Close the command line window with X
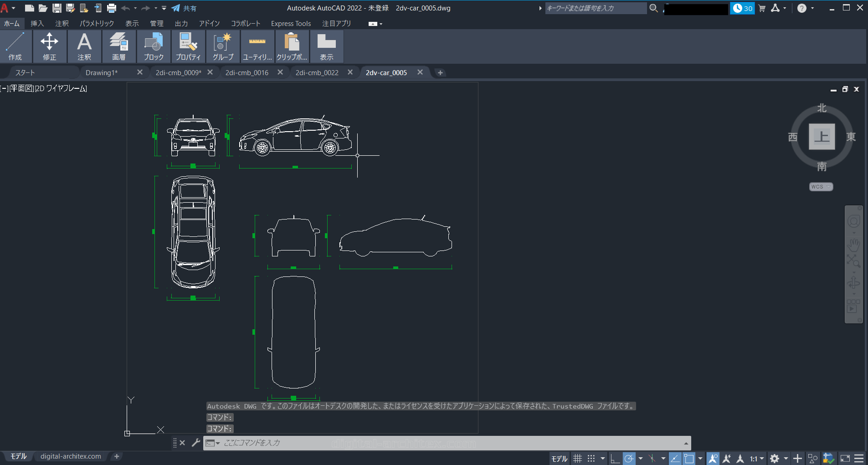 (x=182, y=443)
